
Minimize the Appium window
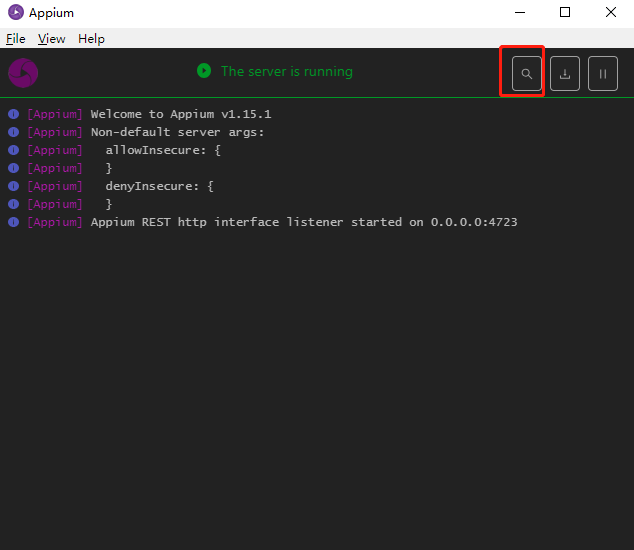pos(520,13)
